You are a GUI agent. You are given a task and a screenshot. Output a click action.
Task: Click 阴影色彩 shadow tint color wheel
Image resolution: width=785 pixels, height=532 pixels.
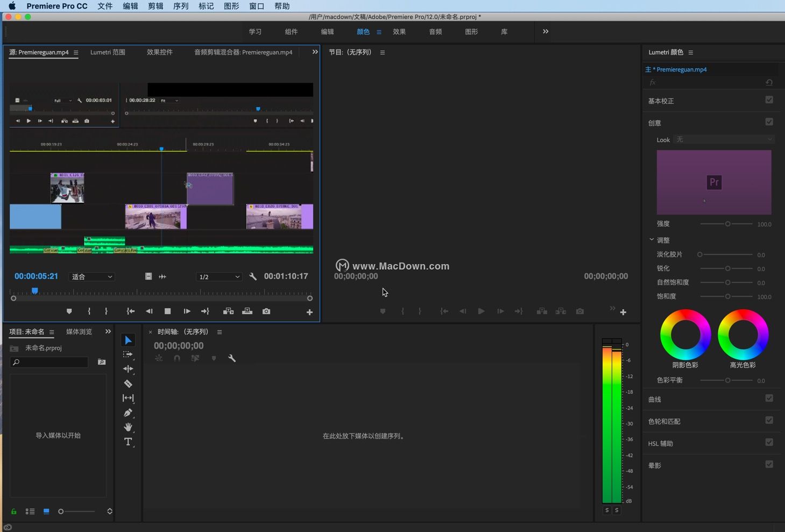click(685, 335)
